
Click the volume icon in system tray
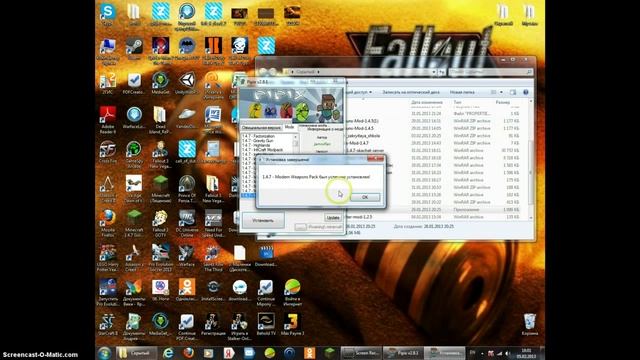pyautogui.click(x=508, y=353)
